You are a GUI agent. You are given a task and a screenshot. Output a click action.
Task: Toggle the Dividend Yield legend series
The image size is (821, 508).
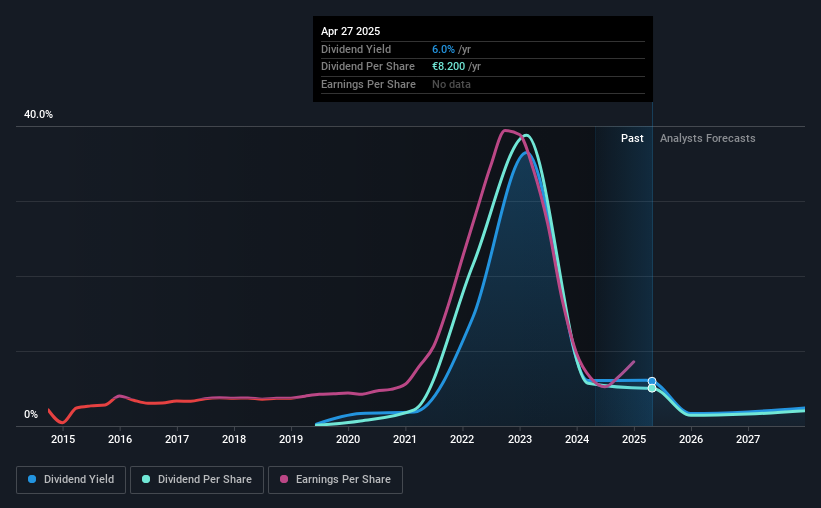tap(71, 480)
